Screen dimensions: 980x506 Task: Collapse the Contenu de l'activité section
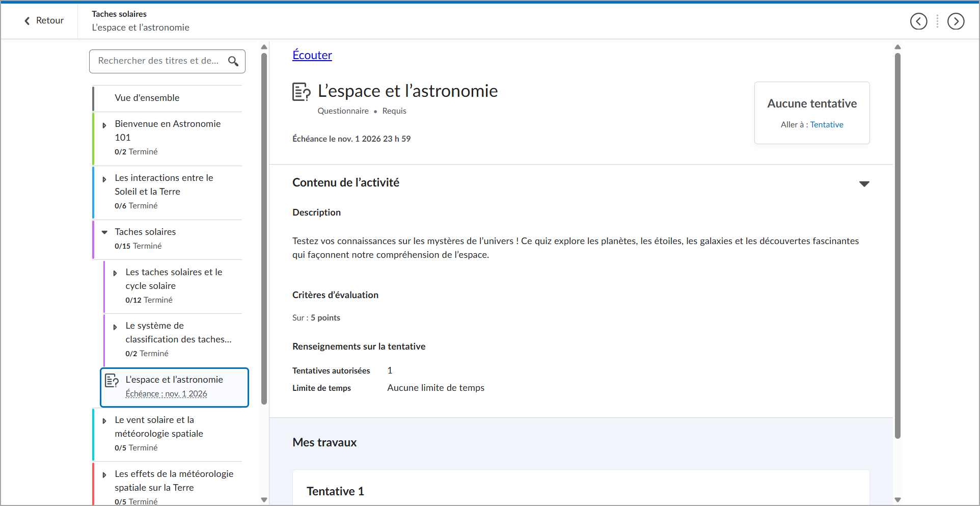coord(864,184)
